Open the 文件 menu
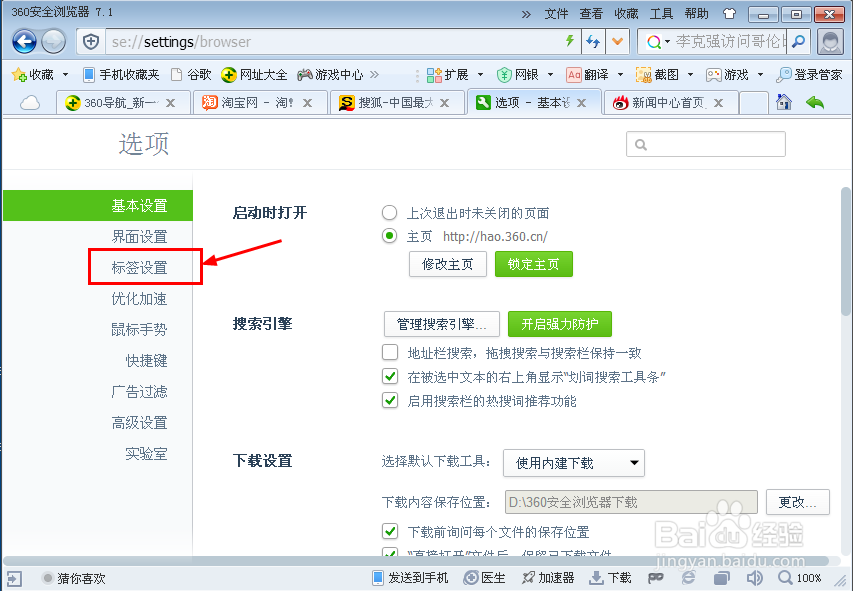The height and width of the screenshot is (591, 853). pos(556,14)
